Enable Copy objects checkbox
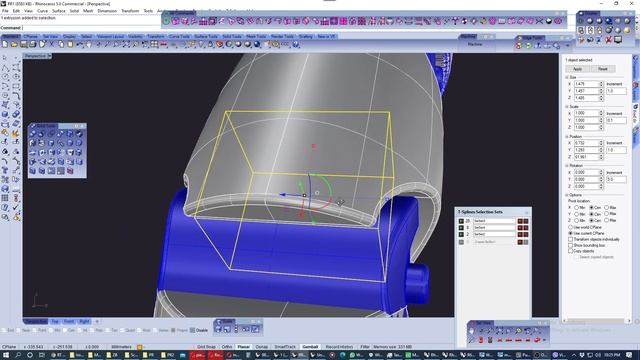 571,251
